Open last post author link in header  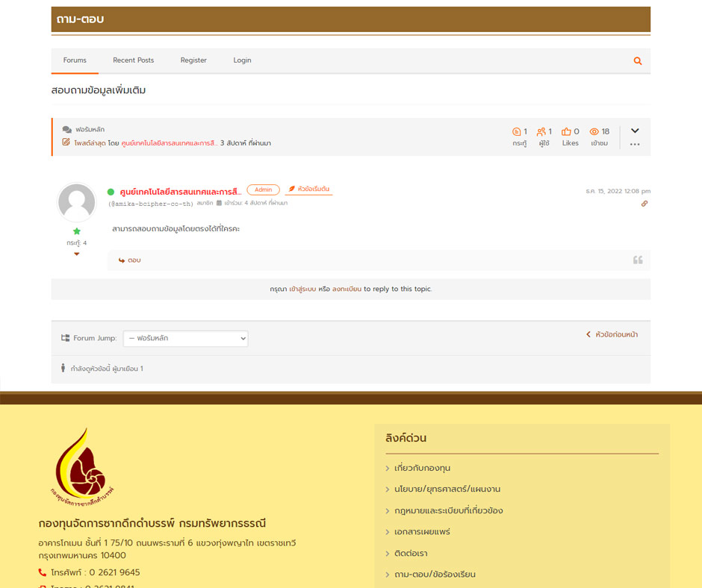point(170,143)
